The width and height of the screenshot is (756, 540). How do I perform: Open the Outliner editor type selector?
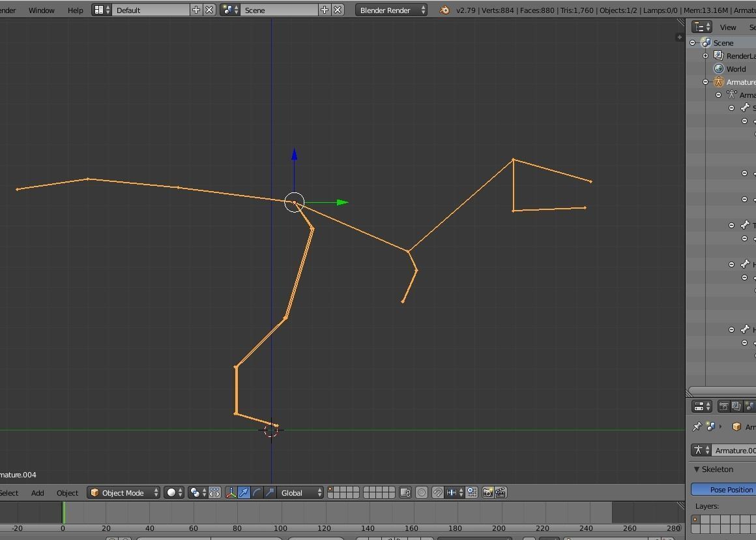tap(701, 27)
